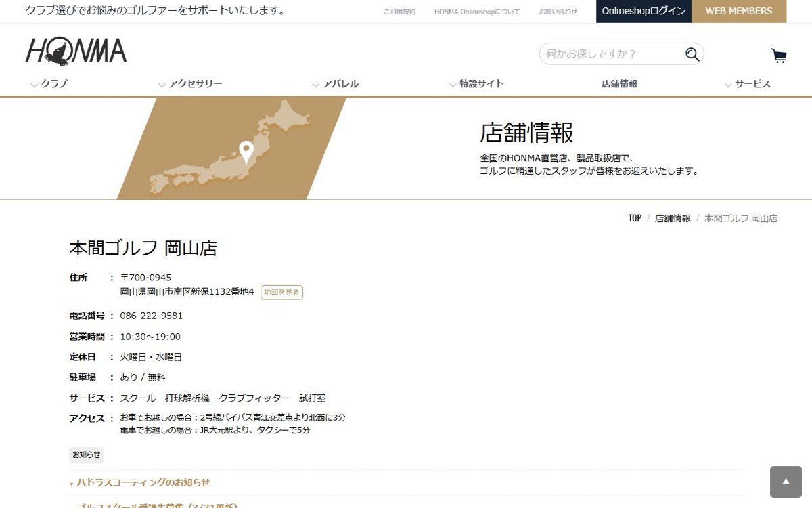This screenshot has width=812, height=508.
Task: Click 本間ゴルフ 岡山店 in the breadcrumb
Action: pos(741,218)
